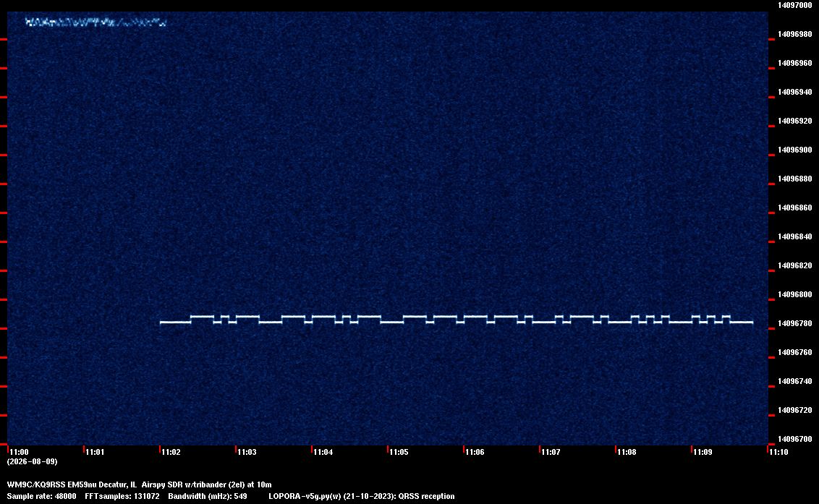Click the 11:04 time marker
This screenshot has width=819, height=504.
pos(323,452)
